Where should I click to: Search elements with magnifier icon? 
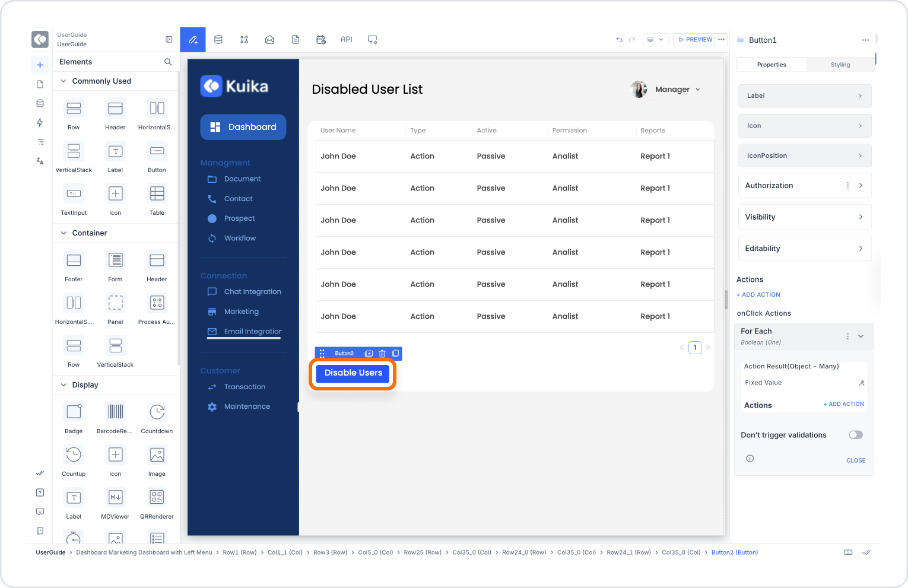coord(168,62)
